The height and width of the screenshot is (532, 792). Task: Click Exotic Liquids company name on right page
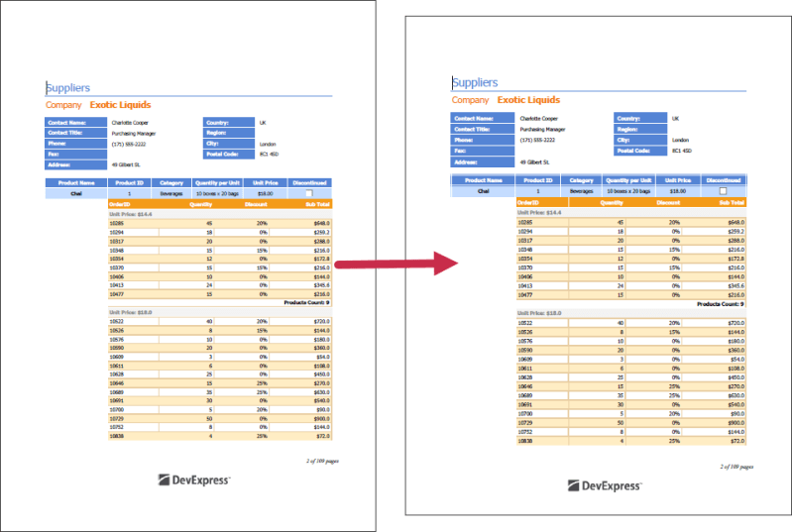tap(528, 100)
